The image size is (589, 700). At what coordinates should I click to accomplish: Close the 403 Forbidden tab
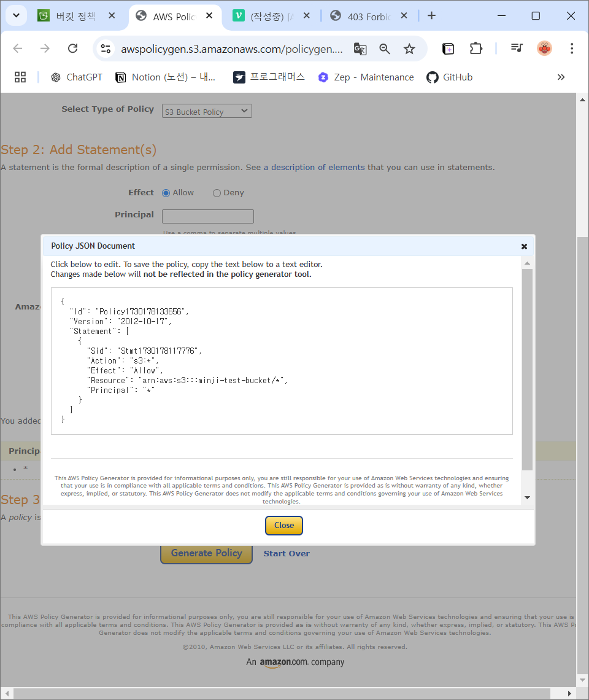pyautogui.click(x=404, y=16)
